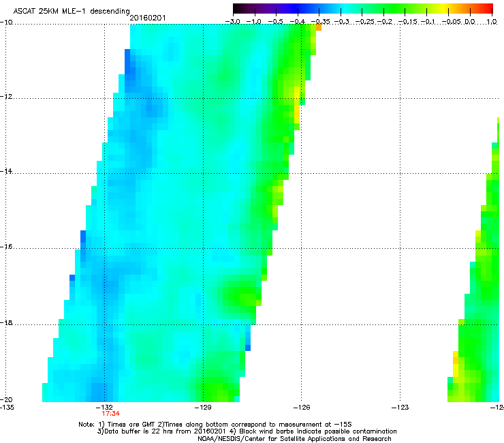The image size is (504, 443).
Task: Click the color bar label '-0.3'
Action: tap(342, 22)
